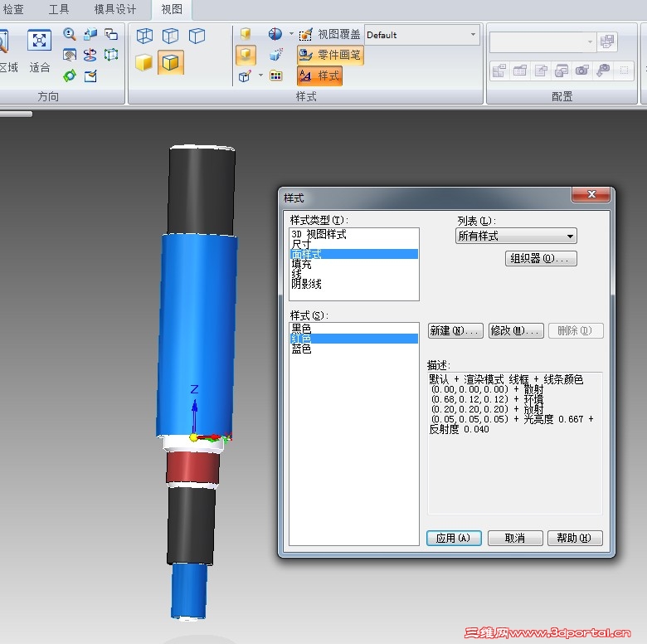647x644 pixels.
Task: Open the sketch view (hand) icon
Action: click(x=70, y=55)
